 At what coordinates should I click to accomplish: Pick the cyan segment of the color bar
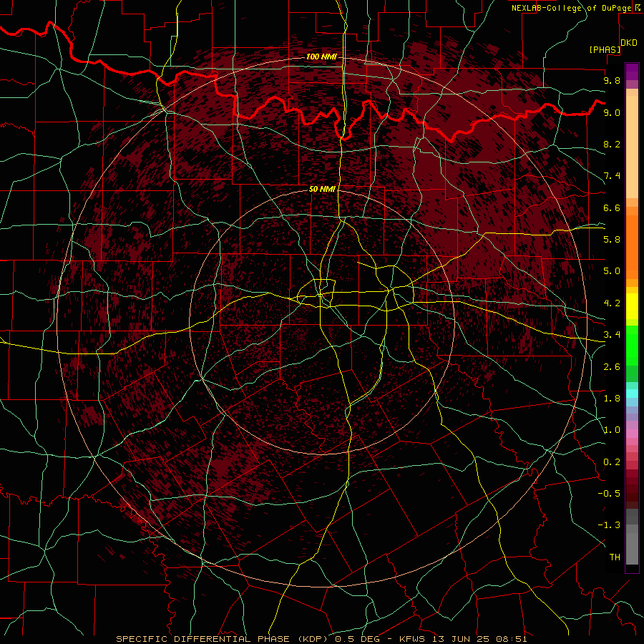pos(632,393)
